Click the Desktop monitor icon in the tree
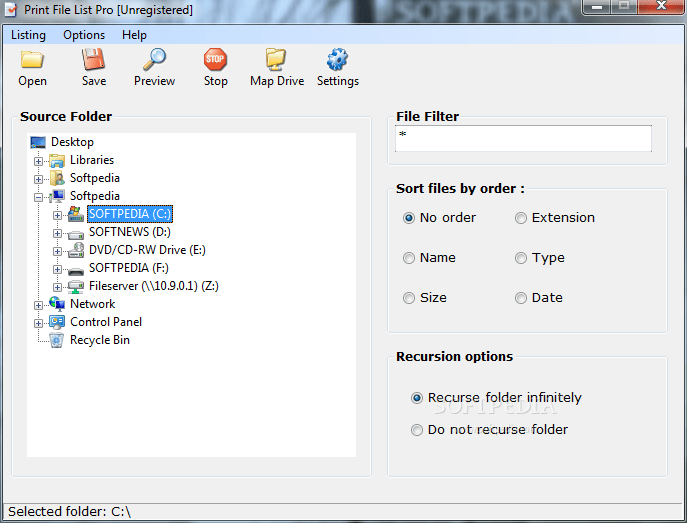 point(38,142)
